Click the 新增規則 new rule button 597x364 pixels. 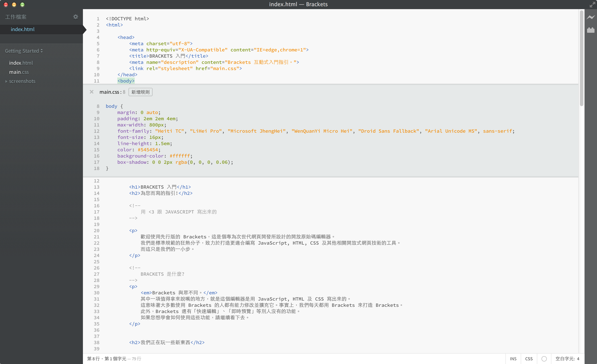pyautogui.click(x=140, y=92)
